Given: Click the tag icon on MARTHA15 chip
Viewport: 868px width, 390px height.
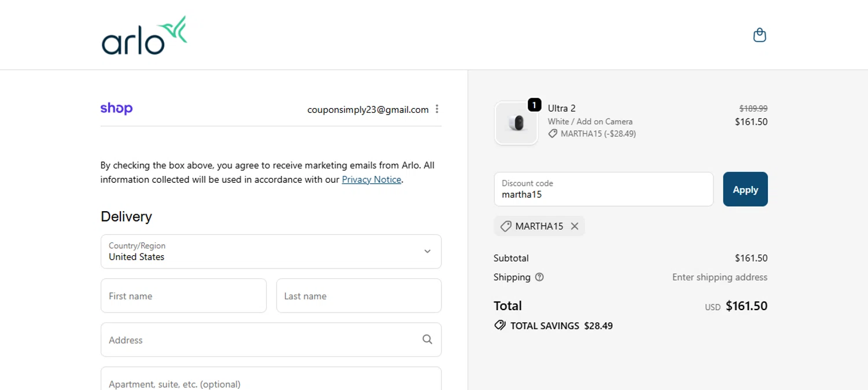Looking at the screenshot, I should 506,226.
